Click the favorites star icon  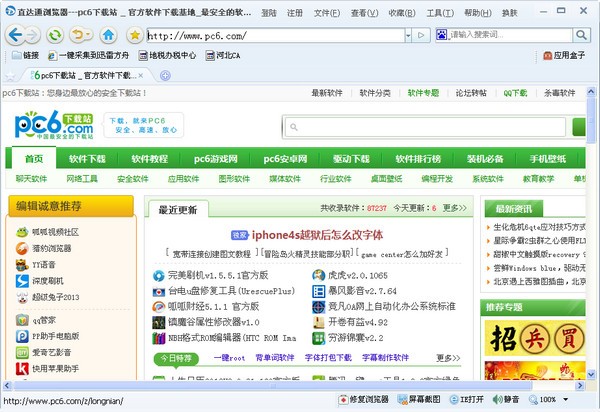(x=135, y=35)
